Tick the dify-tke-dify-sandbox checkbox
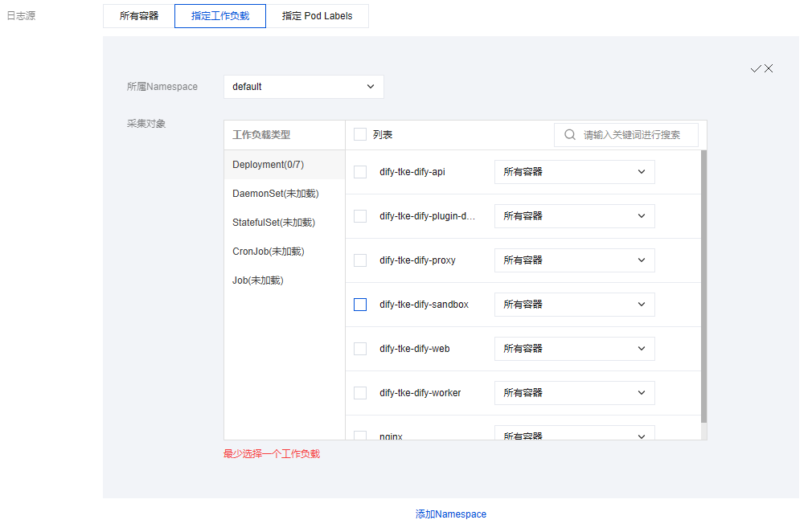This screenshot has height=524, width=812. coord(360,305)
